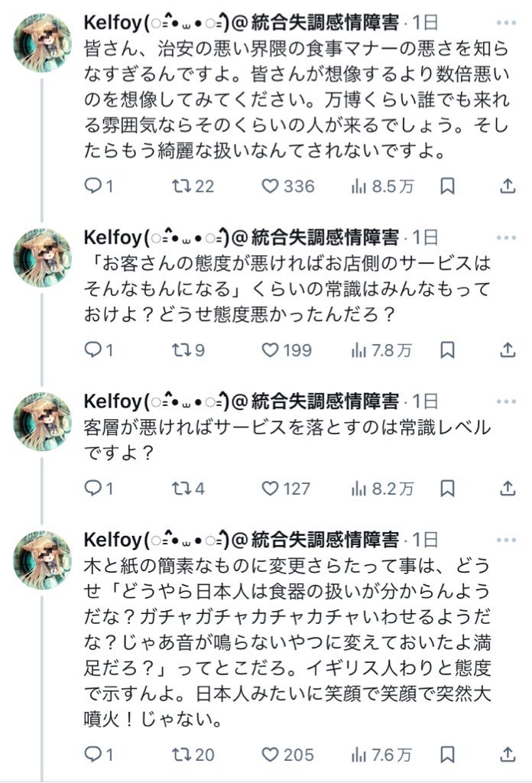Bookmark the tweet starting with 「お客さんの態度が
This screenshot has width=532, height=783.
tap(449, 349)
